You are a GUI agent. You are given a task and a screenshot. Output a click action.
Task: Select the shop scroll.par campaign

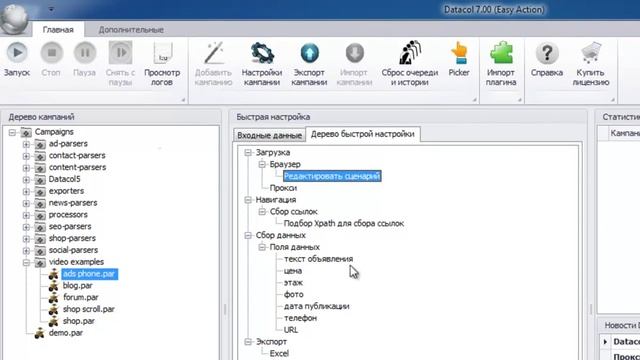(x=89, y=309)
